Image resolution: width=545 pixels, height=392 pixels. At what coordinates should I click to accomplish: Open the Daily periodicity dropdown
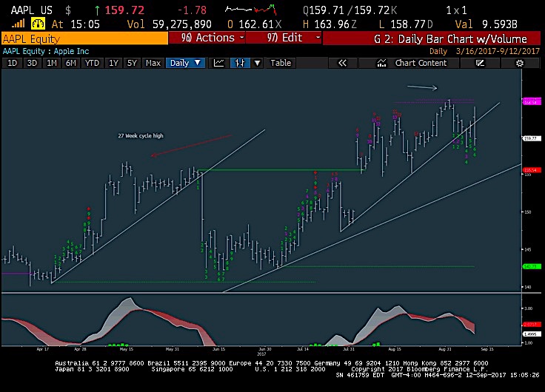[185, 63]
